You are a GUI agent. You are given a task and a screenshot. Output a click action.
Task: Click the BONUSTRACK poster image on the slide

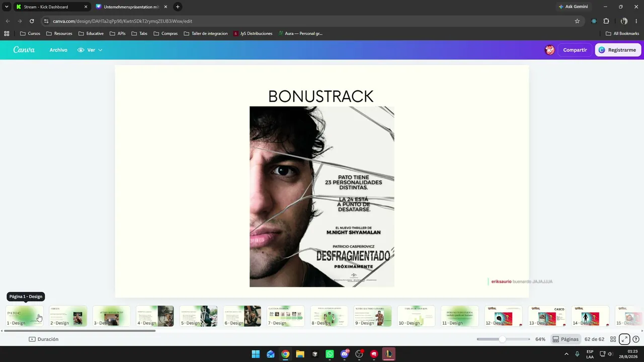322,197
